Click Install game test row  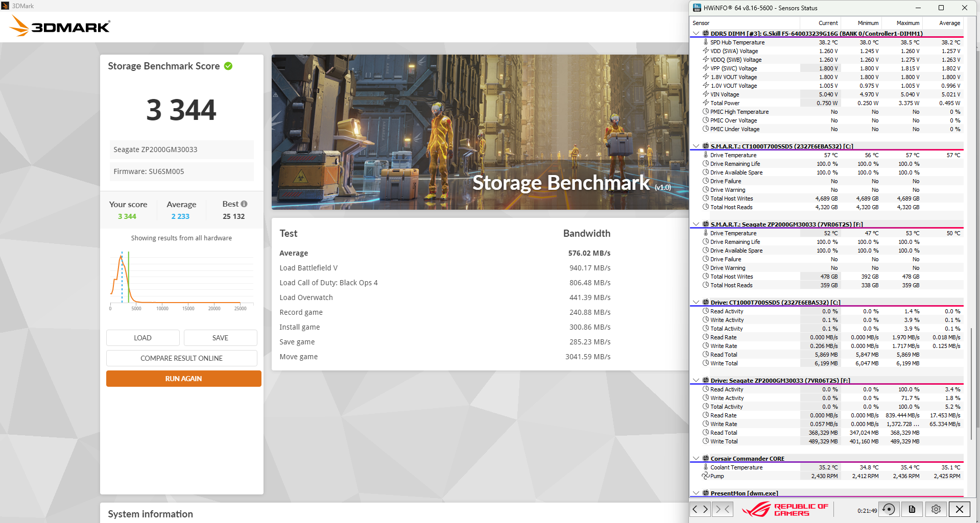point(445,327)
